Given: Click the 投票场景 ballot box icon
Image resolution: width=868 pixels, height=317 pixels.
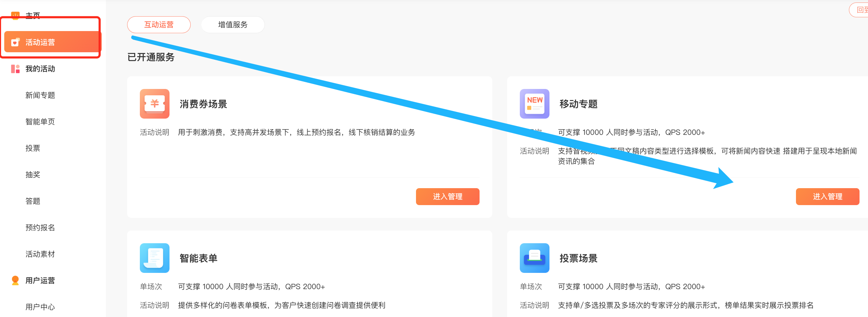Looking at the screenshot, I should (x=534, y=258).
